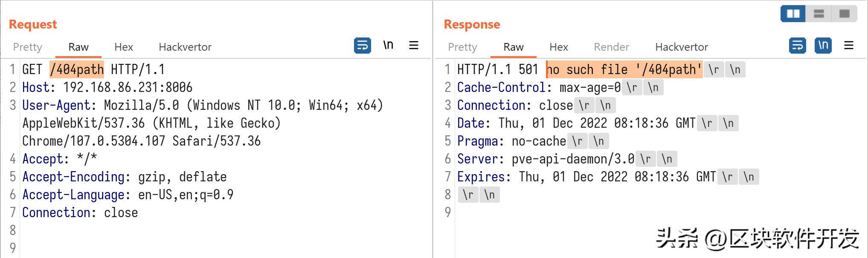
Task: Click the Host header line in request
Action: click(x=107, y=87)
